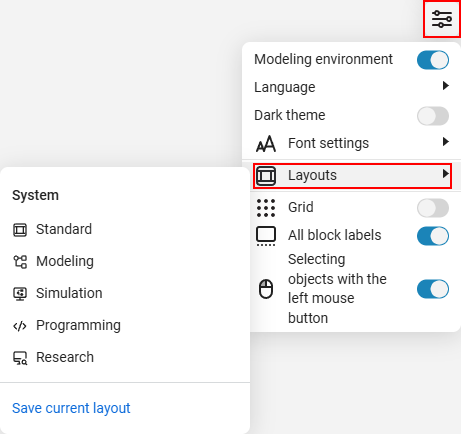Disable the All block labels switch
461x434 pixels.
click(x=433, y=236)
